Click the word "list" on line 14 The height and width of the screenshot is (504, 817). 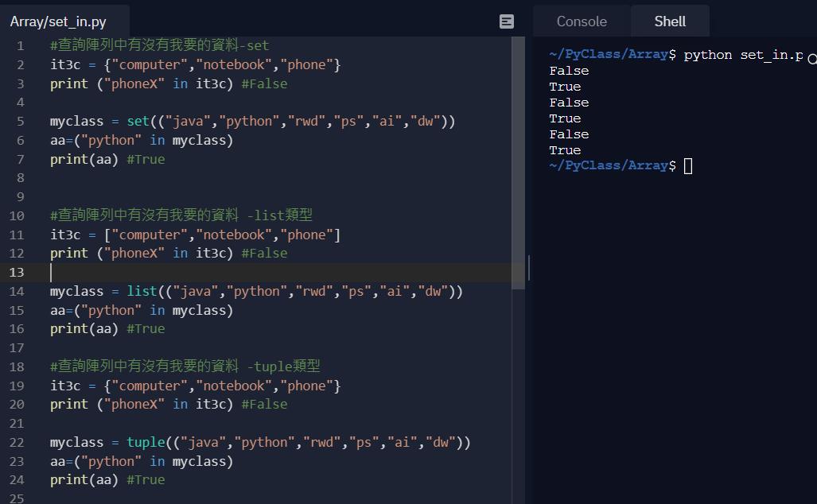pos(142,292)
